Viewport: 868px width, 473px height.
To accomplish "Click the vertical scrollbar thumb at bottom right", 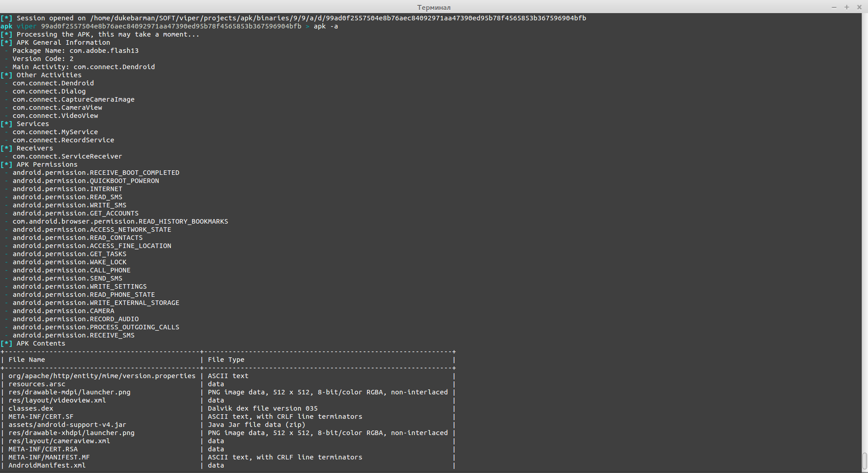I will click(864, 461).
